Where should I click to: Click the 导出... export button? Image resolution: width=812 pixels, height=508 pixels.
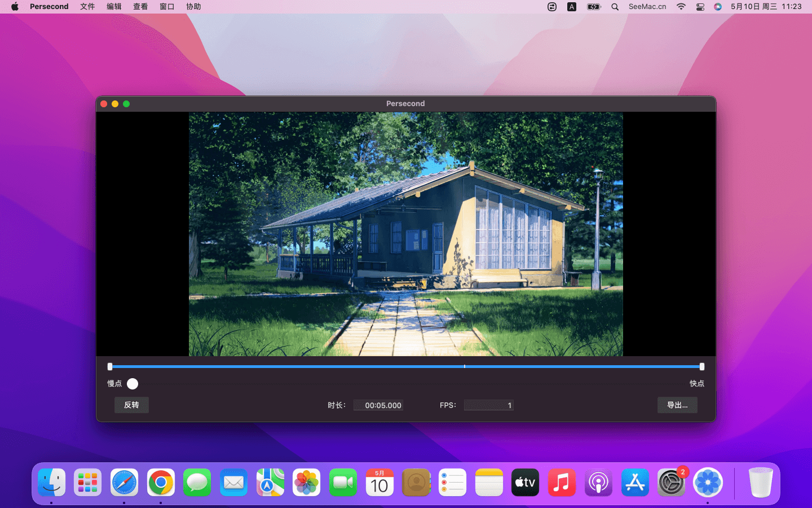coord(677,405)
